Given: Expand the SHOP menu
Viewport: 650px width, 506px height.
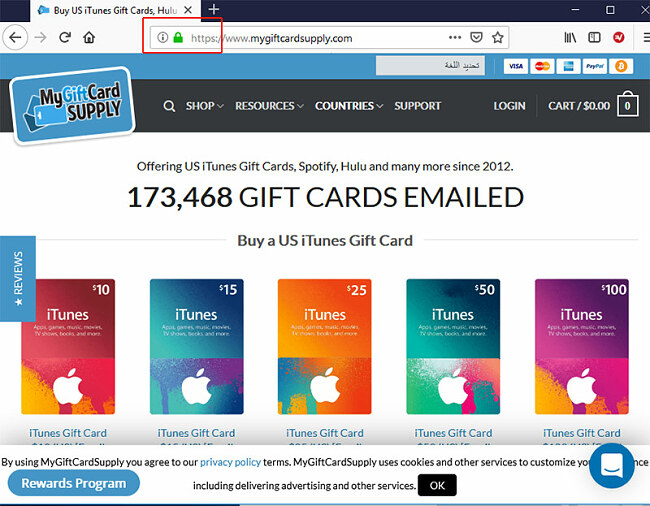Looking at the screenshot, I should (x=204, y=106).
